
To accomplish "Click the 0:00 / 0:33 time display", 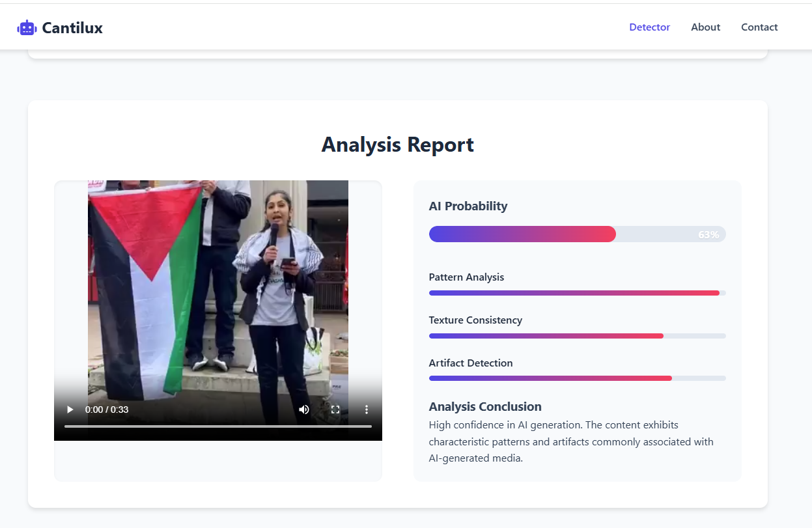I will point(107,410).
